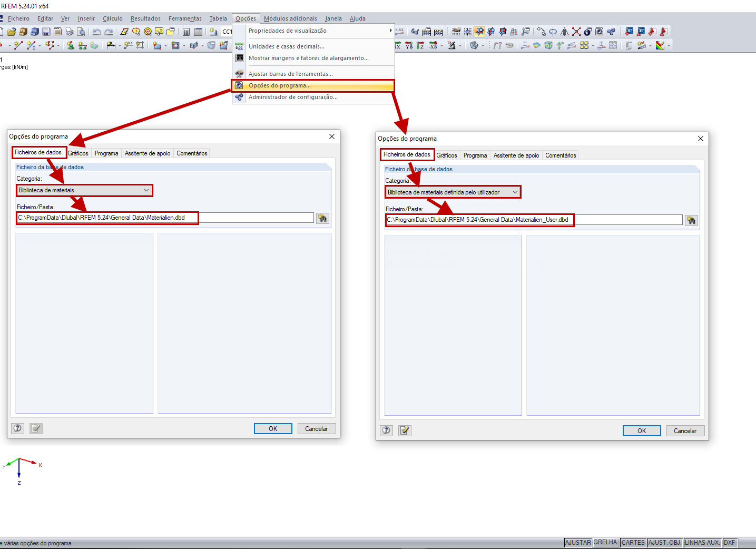Click OK in right Opções dialog
Screen dimensions: 756x549
click(x=642, y=430)
